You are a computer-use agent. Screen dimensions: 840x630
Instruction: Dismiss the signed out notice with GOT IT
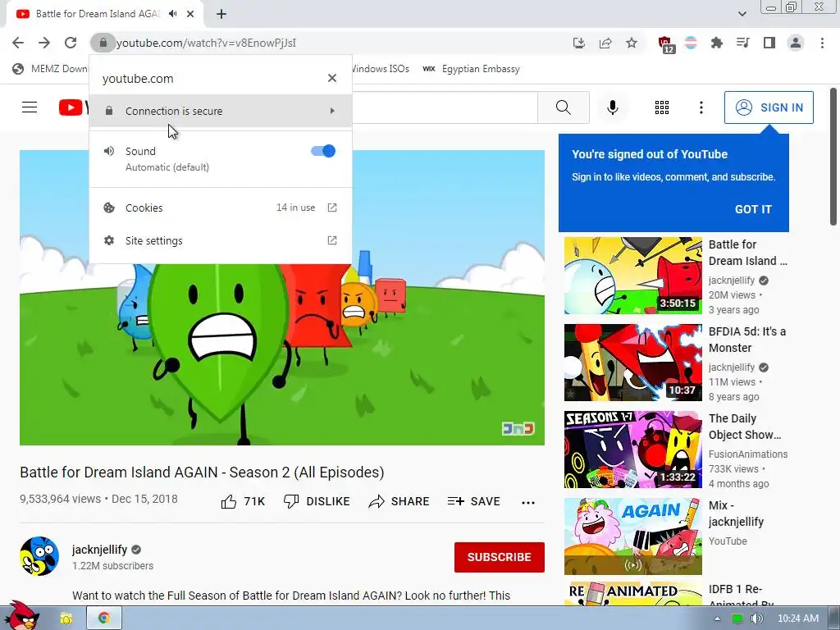click(753, 209)
